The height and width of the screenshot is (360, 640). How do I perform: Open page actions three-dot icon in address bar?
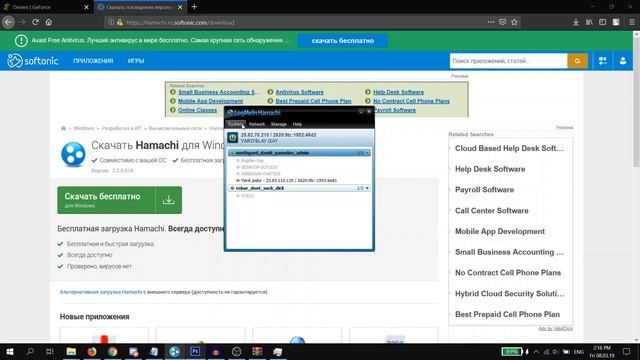click(491, 22)
